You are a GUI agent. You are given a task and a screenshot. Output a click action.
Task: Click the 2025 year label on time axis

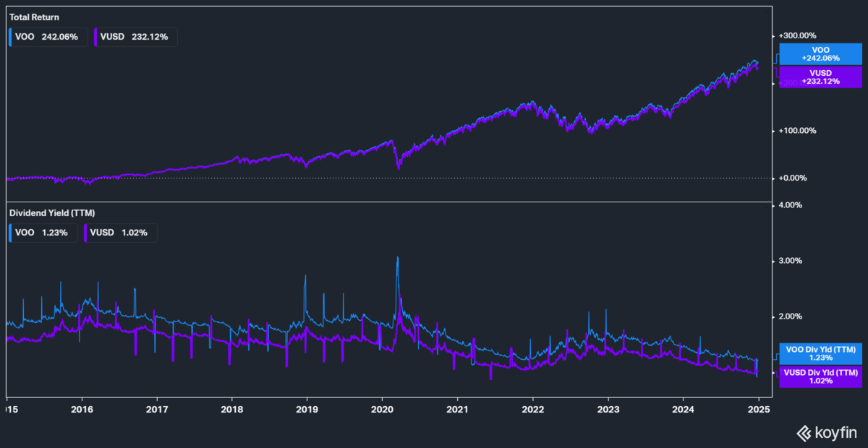pyautogui.click(x=758, y=408)
